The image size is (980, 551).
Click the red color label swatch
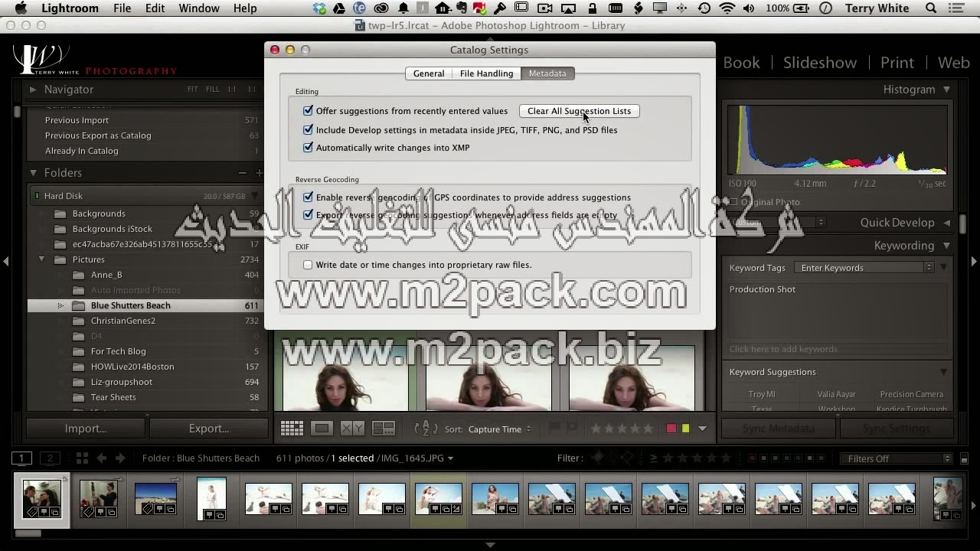(x=671, y=429)
